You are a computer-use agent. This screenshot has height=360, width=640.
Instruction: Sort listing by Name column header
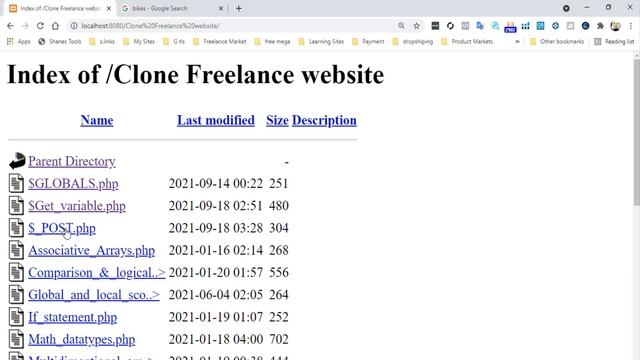[x=97, y=120]
